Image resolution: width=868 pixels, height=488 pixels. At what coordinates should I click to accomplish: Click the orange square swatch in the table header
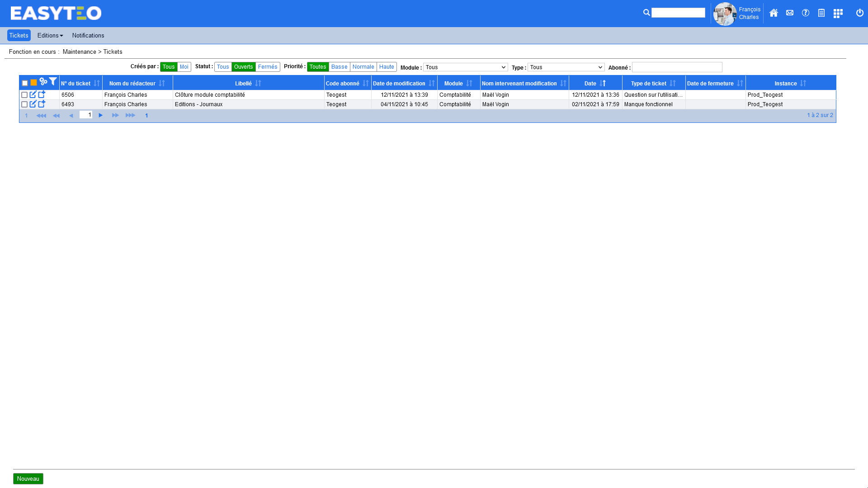pos(34,82)
